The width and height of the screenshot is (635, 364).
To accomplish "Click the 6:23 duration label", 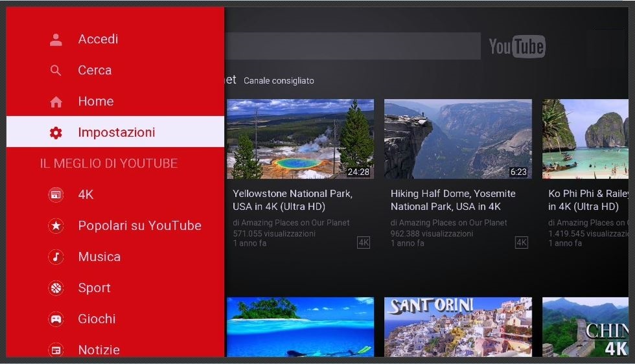I will click(x=518, y=172).
